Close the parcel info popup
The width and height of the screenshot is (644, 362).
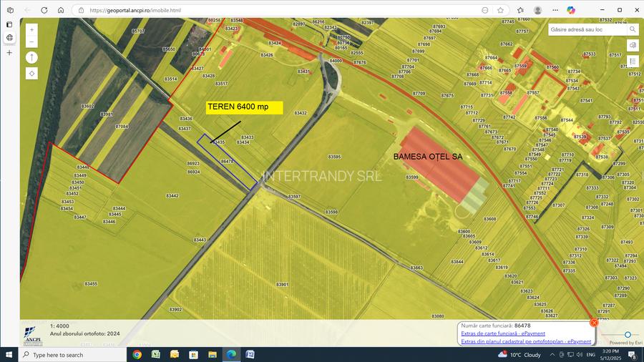tap(594, 323)
